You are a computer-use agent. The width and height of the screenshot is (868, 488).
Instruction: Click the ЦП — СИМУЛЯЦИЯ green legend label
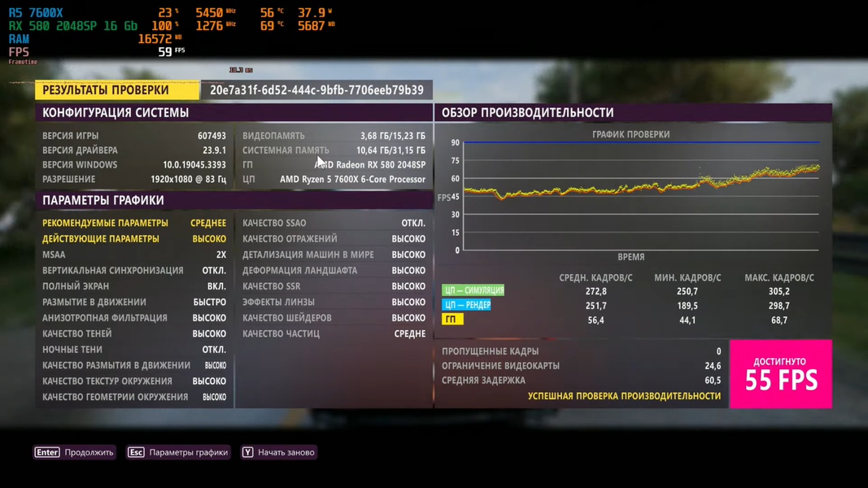click(x=473, y=290)
